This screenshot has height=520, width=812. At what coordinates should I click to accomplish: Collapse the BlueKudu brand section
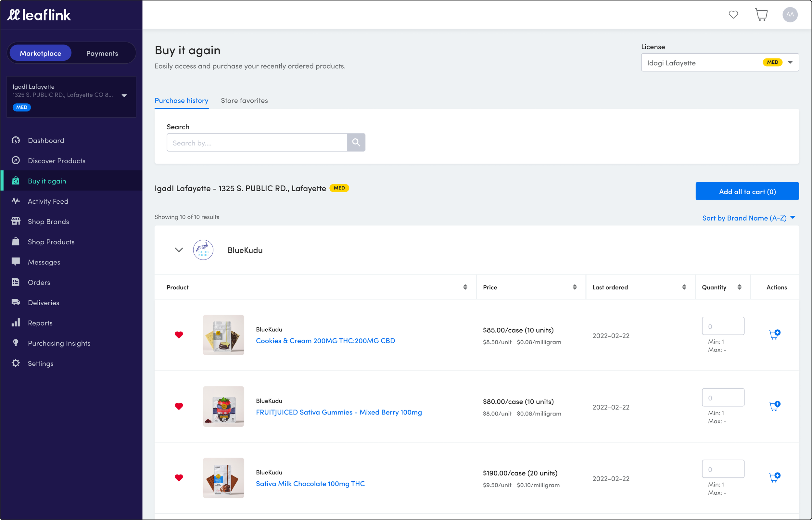179,250
